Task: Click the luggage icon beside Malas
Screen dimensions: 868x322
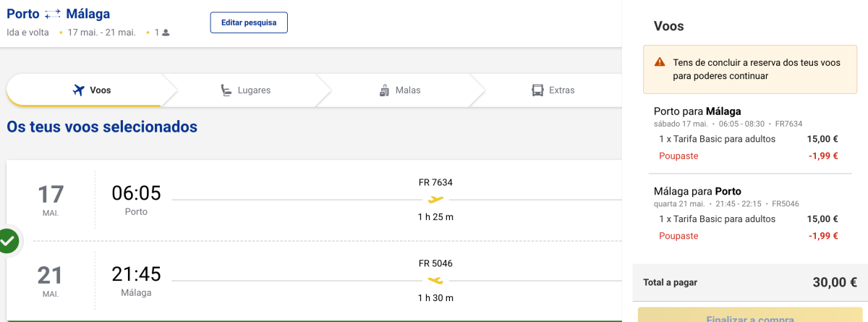Action: pos(384,90)
